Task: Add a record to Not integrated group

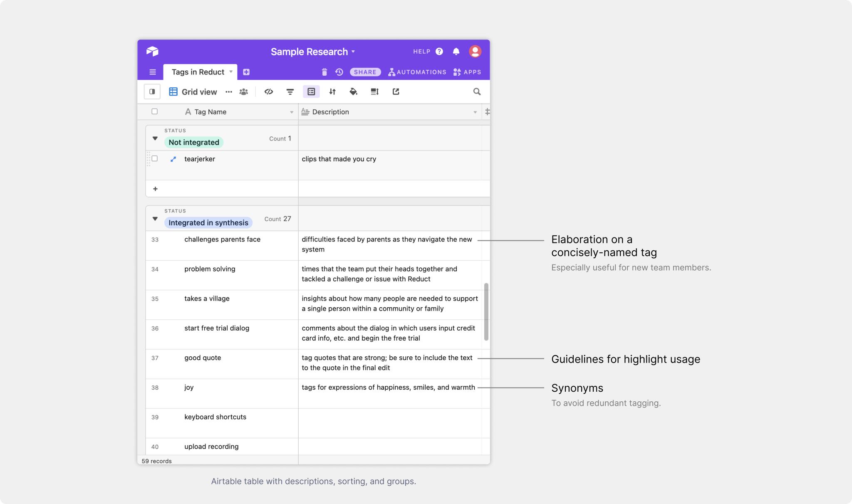Action: [x=155, y=189]
